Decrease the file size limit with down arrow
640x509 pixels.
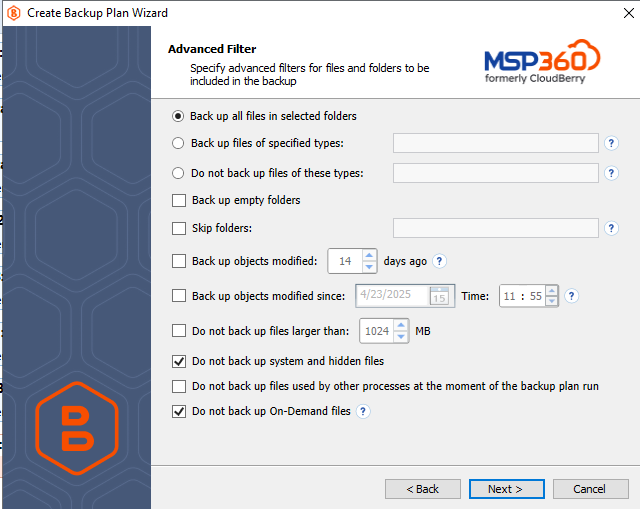[401, 336]
